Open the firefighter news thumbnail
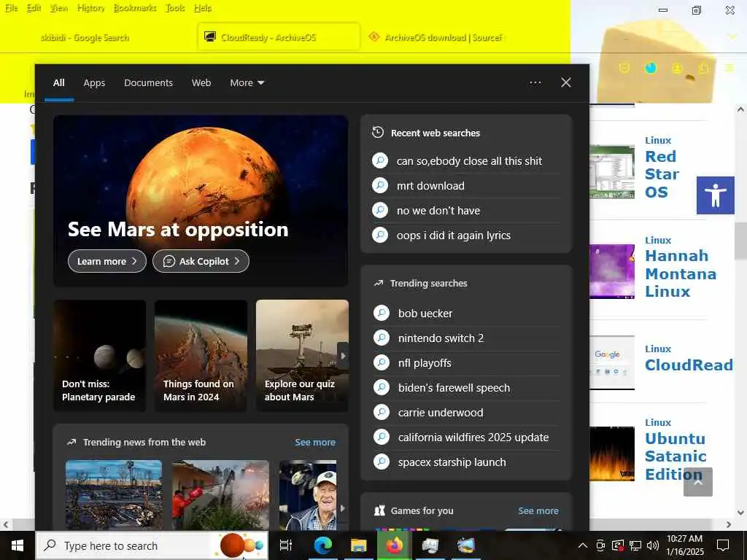Screen dimensions: 747x560 (220, 495)
